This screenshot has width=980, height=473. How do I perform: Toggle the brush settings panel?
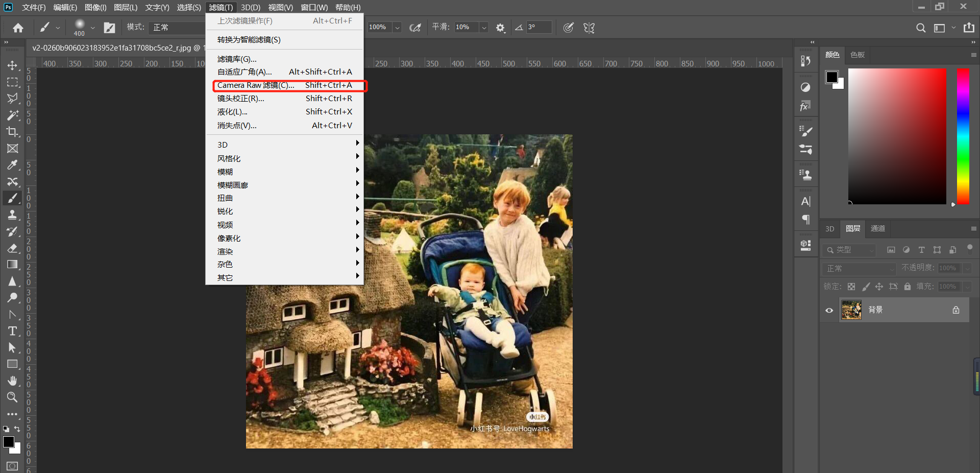point(109,28)
